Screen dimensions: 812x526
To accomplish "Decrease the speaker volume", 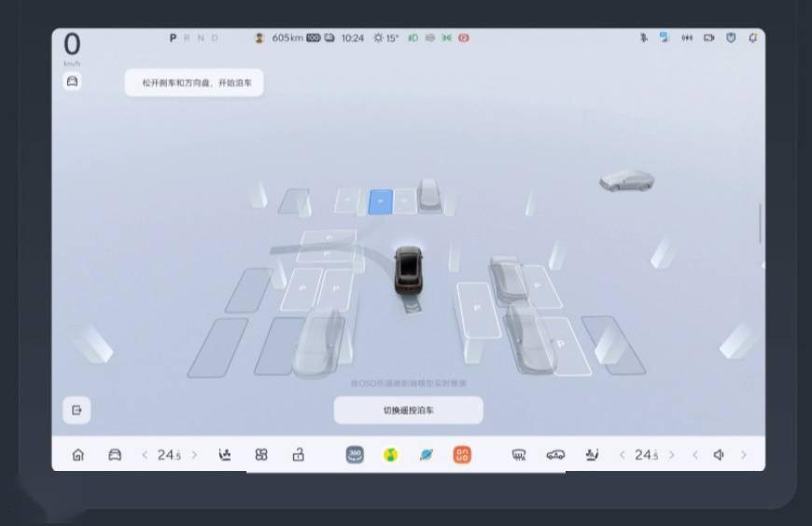I will coord(695,455).
